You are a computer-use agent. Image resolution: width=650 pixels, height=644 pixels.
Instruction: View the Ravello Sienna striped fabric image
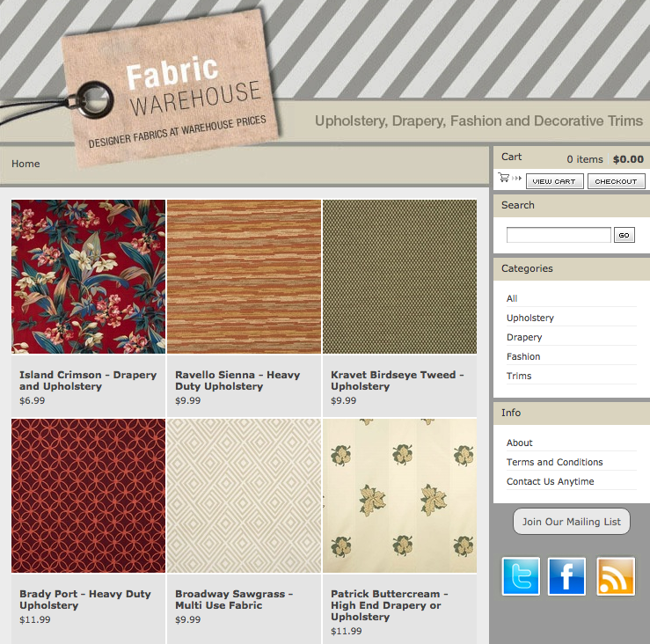244,276
